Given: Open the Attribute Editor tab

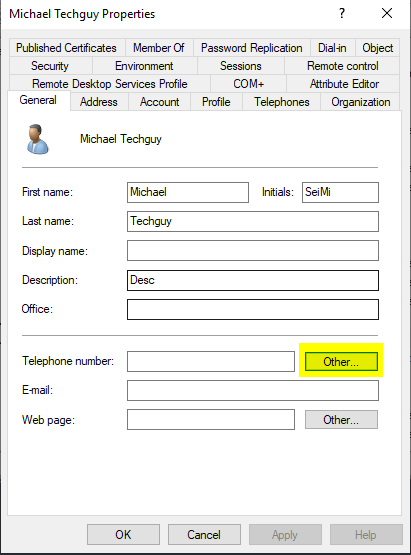Looking at the screenshot, I should [x=344, y=84].
